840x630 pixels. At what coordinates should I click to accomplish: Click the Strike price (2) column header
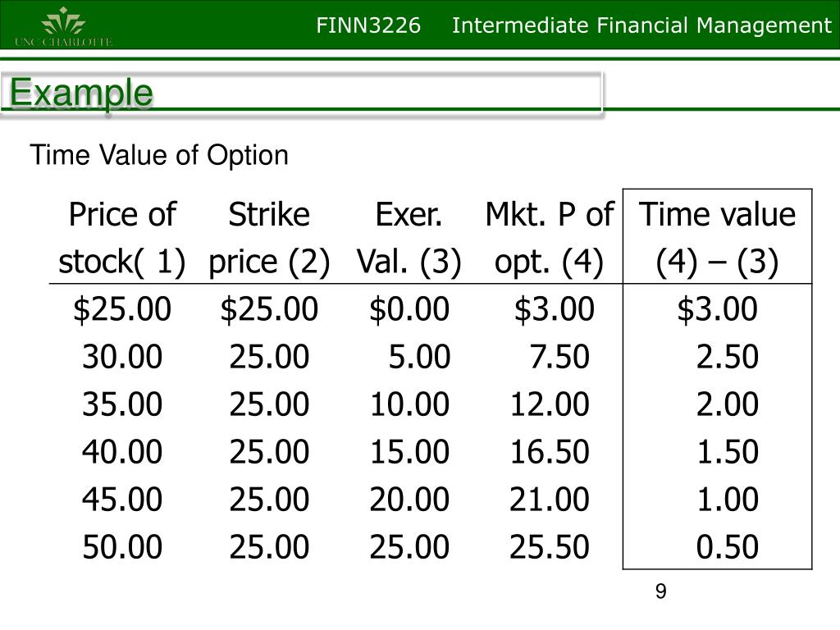click(269, 238)
